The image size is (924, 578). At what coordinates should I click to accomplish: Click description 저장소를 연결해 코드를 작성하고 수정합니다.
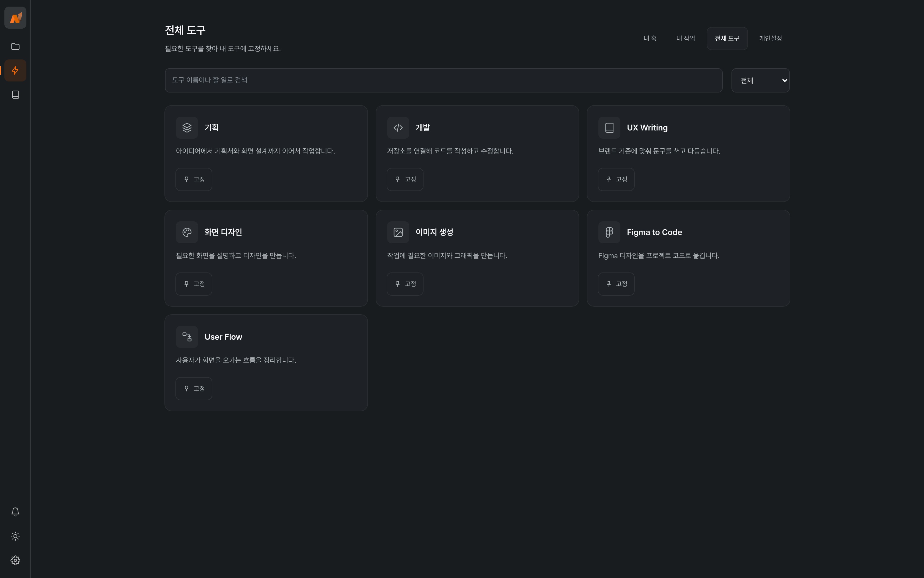point(450,151)
